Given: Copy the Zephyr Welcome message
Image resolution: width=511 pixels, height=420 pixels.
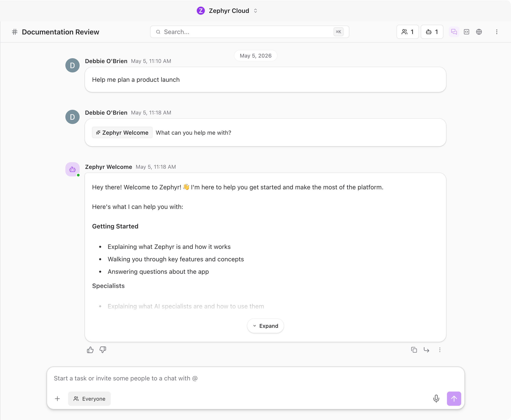Looking at the screenshot, I should pos(414,350).
